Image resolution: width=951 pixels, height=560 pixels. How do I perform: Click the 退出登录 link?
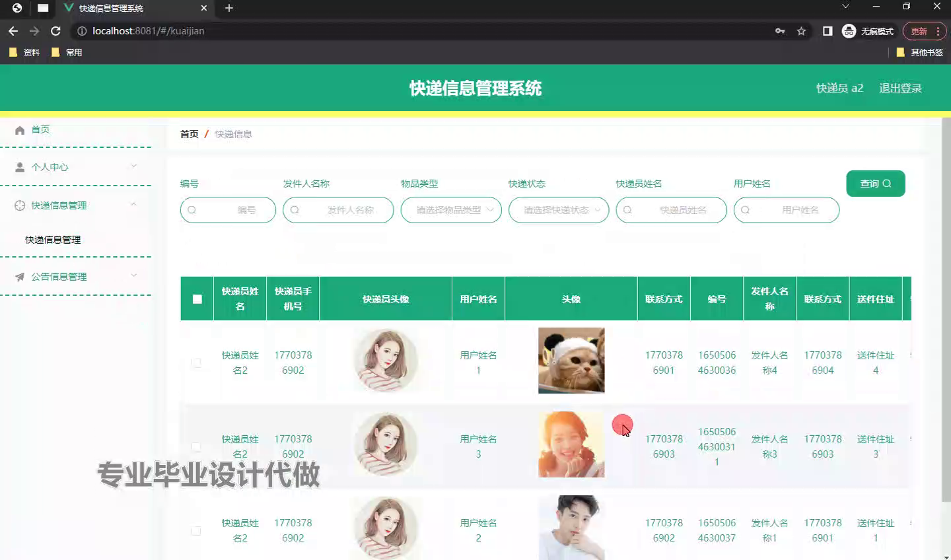900,88
